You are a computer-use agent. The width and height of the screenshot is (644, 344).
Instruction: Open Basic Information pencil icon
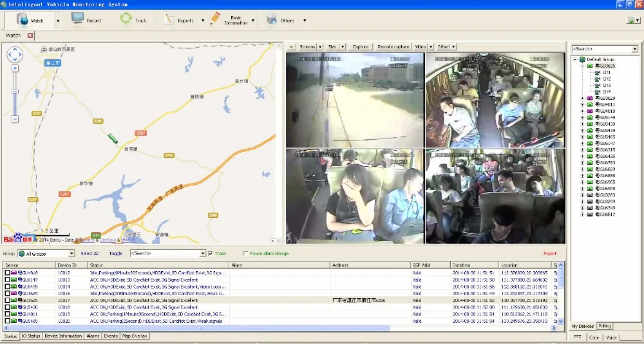tap(215, 19)
